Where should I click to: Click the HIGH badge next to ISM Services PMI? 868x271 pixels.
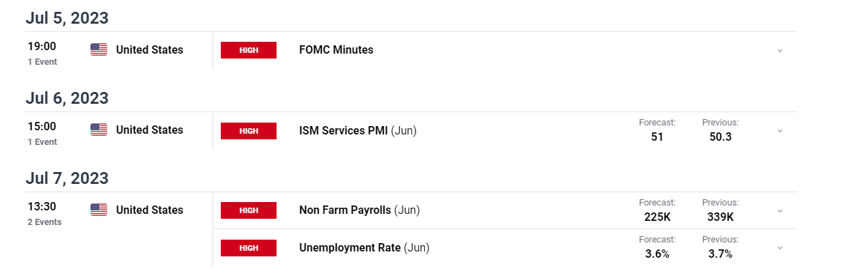tap(249, 130)
